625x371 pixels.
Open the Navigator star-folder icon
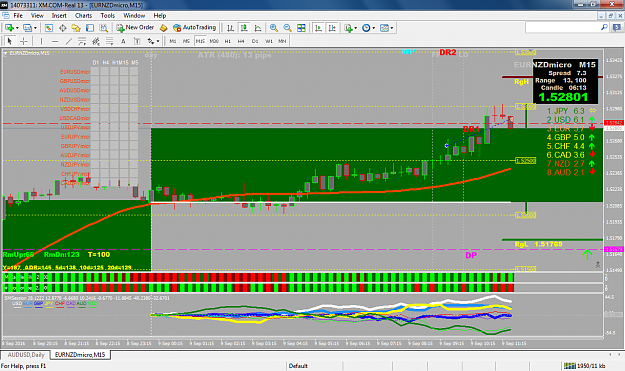click(x=76, y=28)
